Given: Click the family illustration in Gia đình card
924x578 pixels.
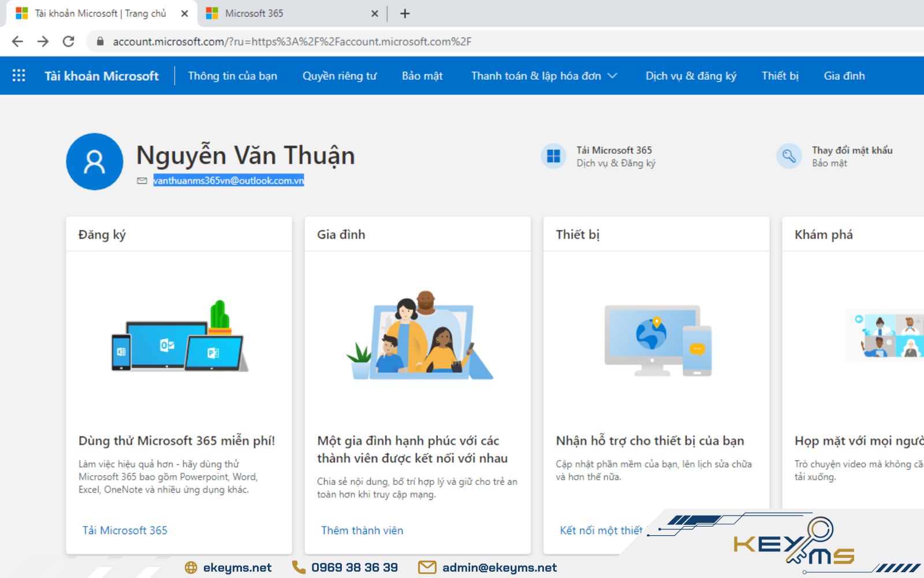Looking at the screenshot, I should tap(419, 336).
